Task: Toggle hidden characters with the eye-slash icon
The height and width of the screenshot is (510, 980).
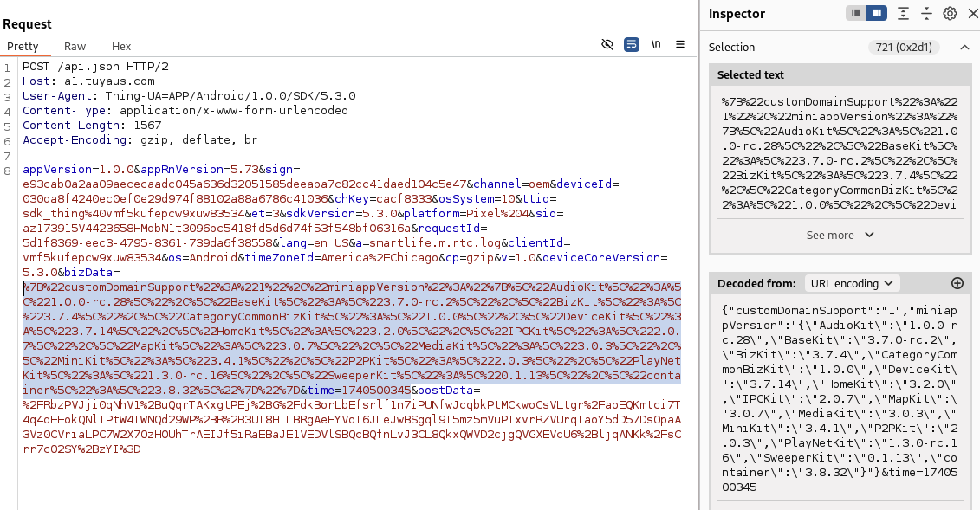Action: 608,47
